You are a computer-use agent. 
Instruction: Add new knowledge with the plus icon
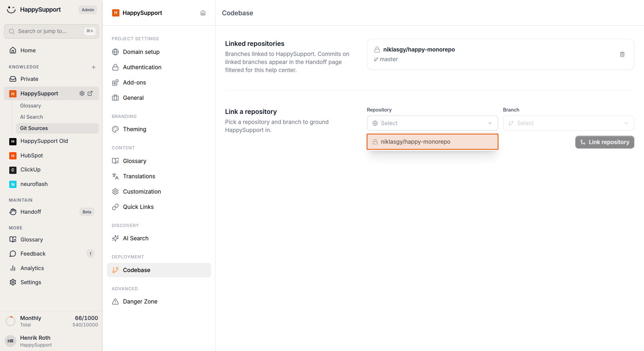[94, 67]
